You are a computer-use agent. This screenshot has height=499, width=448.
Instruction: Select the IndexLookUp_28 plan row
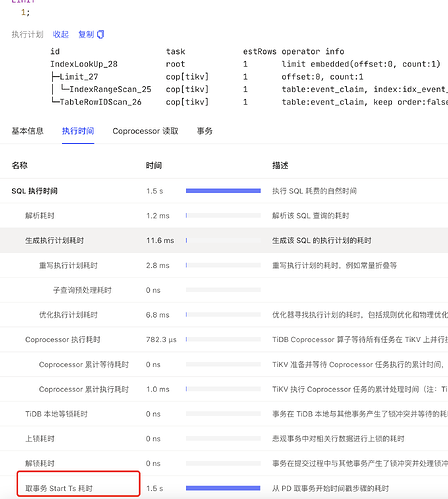pyautogui.click(x=84, y=64)
